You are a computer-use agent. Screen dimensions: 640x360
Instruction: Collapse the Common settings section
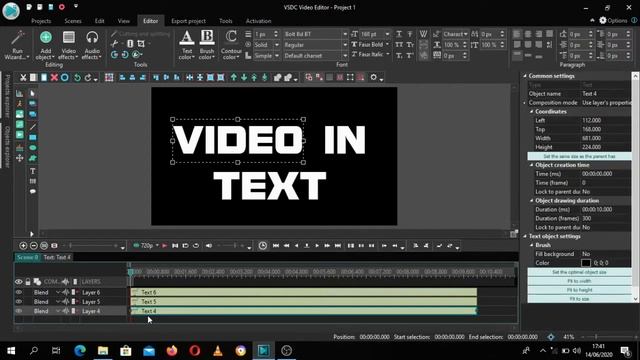click(525, 76)
